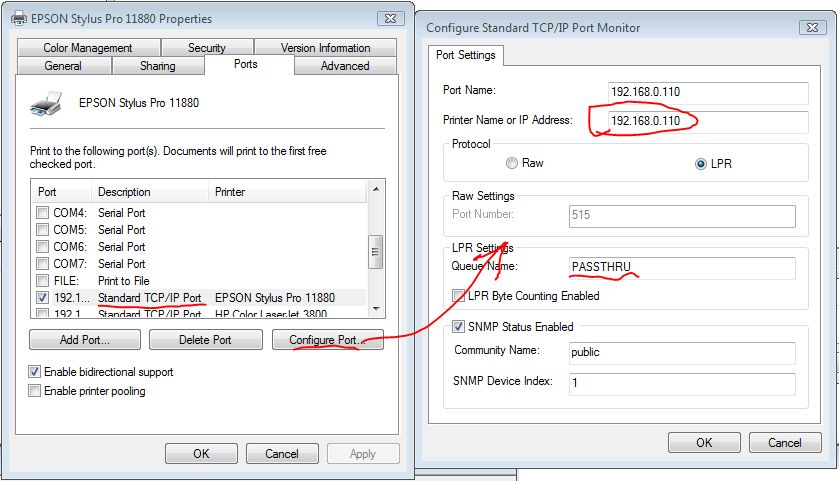Click the printer icon in the Properties title bar
The image size is (839, 481).
[x=19, y=19]
